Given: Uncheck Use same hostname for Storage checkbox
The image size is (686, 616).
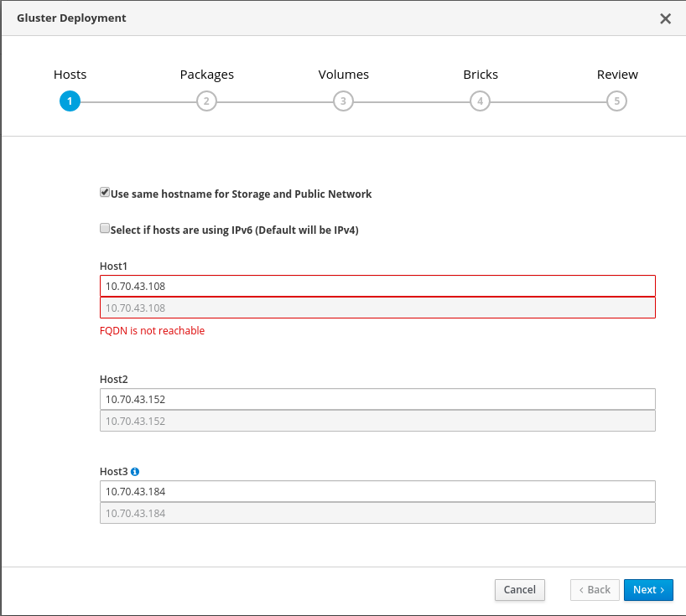Looking at the screenshot, I should point(105,193).
